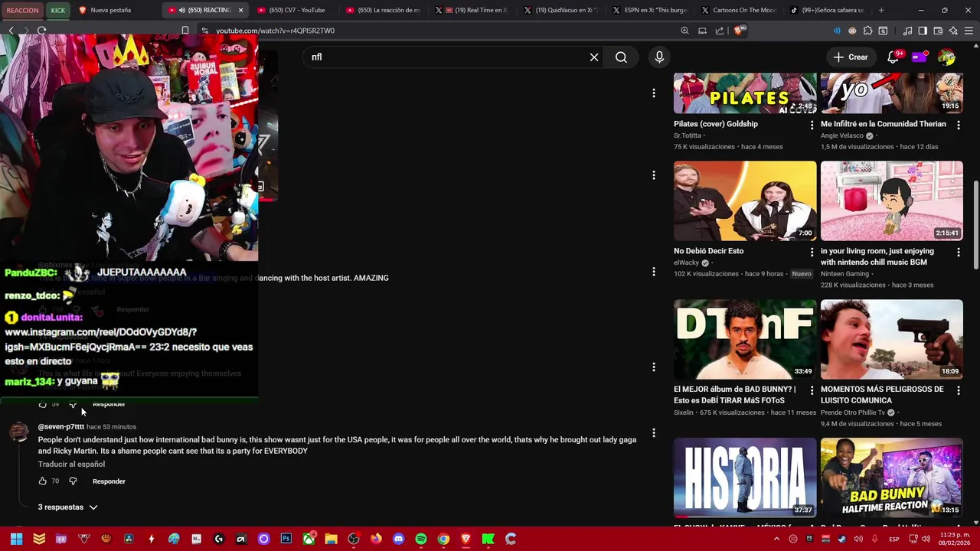The width and height of the screenshot is (980, 551).
Task: Toggle the Brave sidebar panel
Action: [923, 31]
